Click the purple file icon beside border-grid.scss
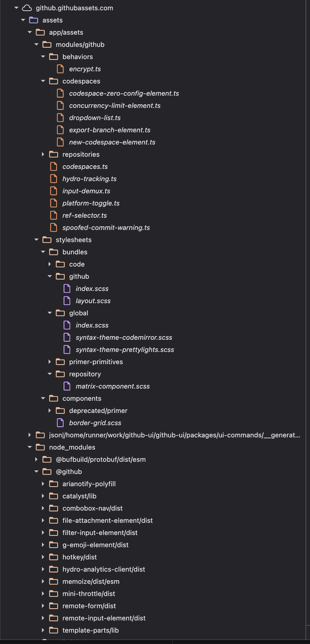This screenshot has width=310, height=644. [60, 423]
